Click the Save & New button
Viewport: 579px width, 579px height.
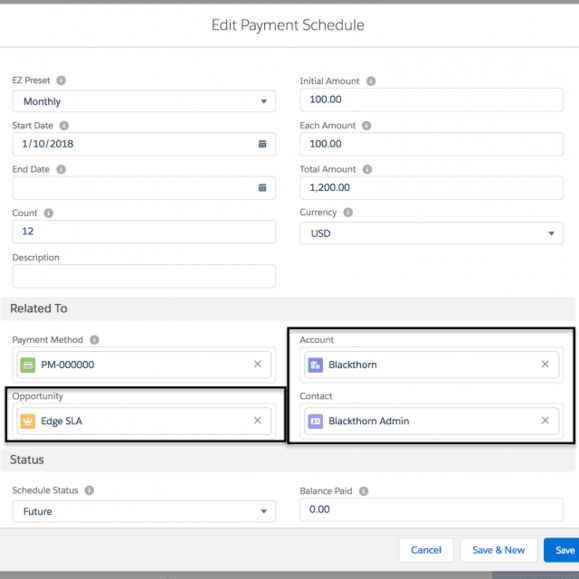coord(498,550)
